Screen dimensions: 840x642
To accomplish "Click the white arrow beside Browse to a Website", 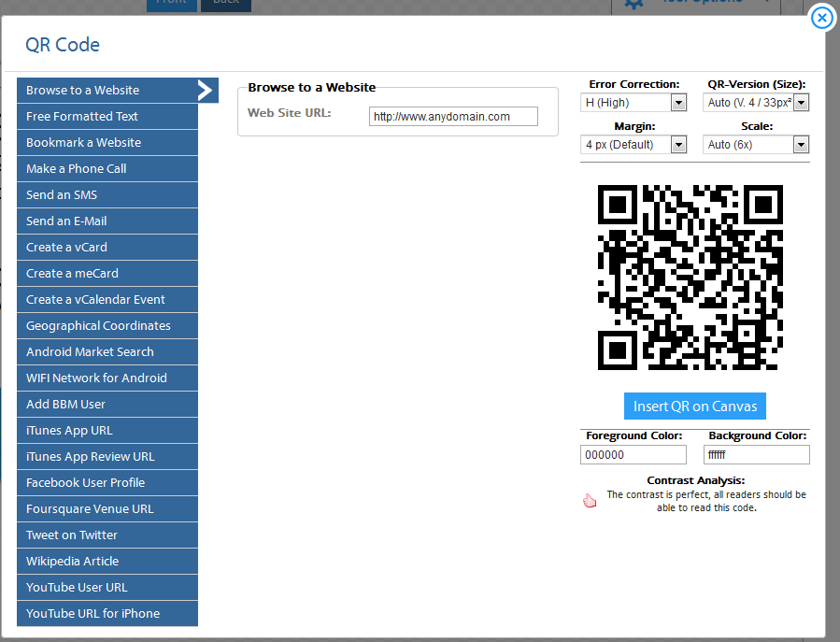I will 206,90.
